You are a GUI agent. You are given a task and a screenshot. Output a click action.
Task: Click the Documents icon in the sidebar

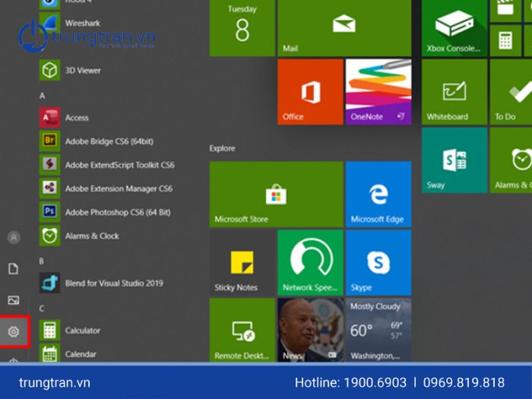click(13, 268)
